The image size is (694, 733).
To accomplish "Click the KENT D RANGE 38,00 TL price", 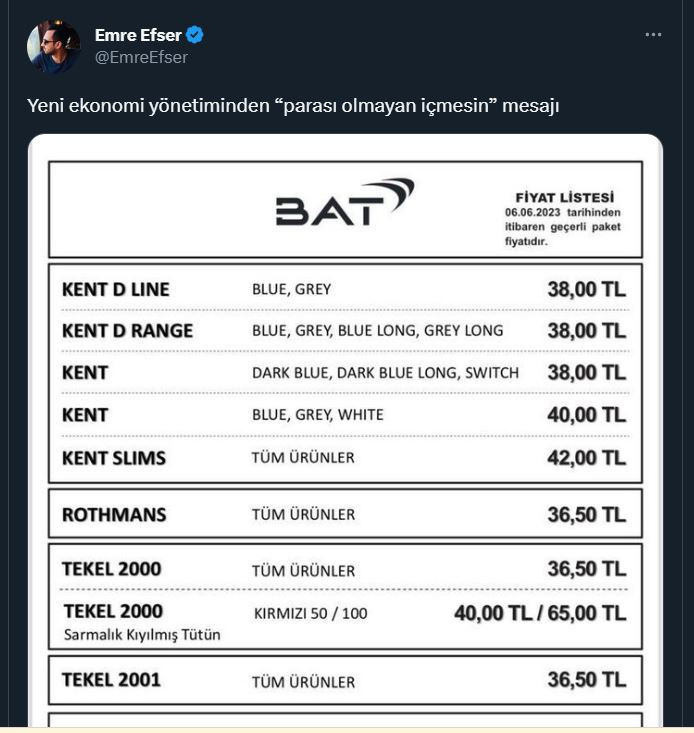I will [x=587, y=331].
